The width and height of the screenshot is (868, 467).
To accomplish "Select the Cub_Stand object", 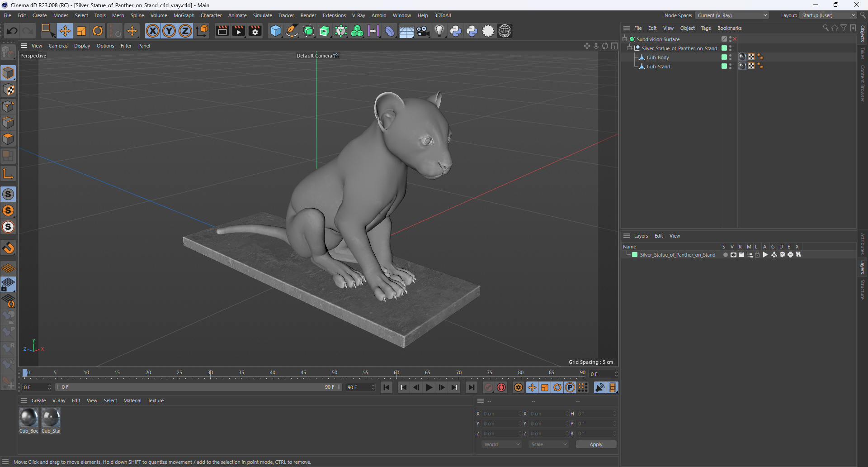I will pos(658,67).
